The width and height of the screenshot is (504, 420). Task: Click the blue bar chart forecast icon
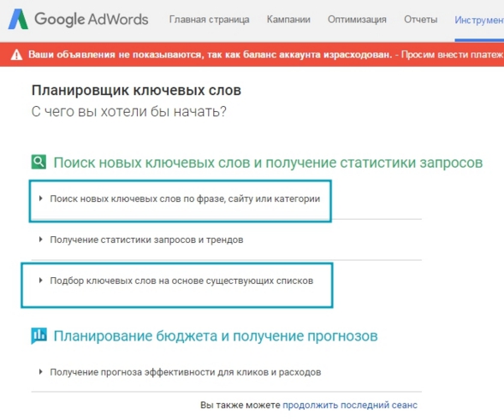(x=39, y=336)
